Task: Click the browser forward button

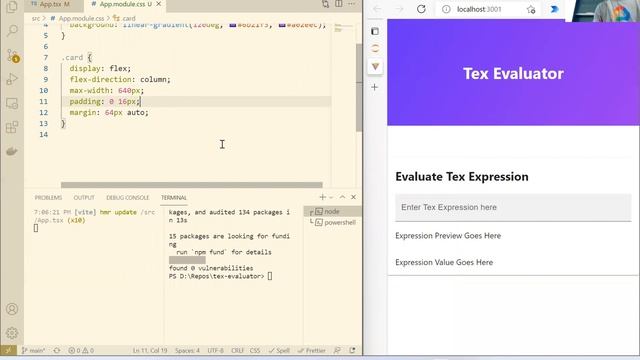Action: coord(399,9)
